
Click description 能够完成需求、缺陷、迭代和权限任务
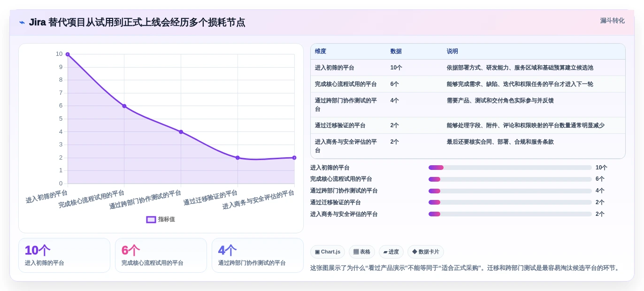tap(520, 84)
